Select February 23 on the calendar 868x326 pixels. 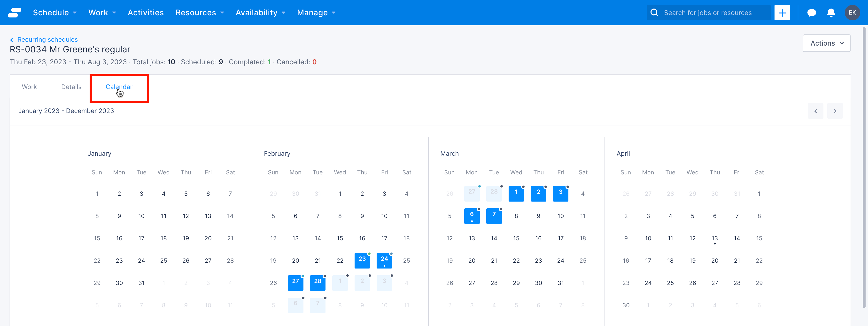click(x=362, y=261)
